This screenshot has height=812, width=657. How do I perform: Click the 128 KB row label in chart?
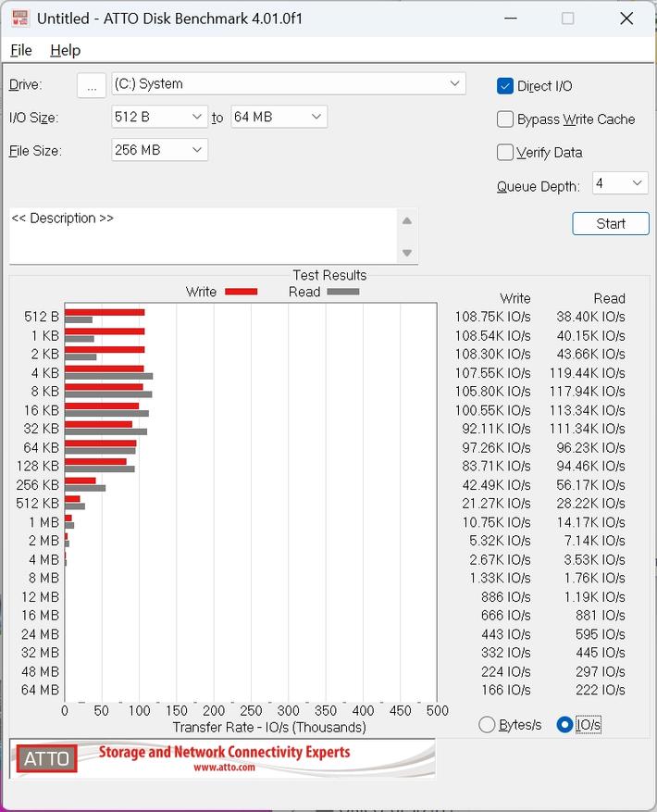pos(38,466)
